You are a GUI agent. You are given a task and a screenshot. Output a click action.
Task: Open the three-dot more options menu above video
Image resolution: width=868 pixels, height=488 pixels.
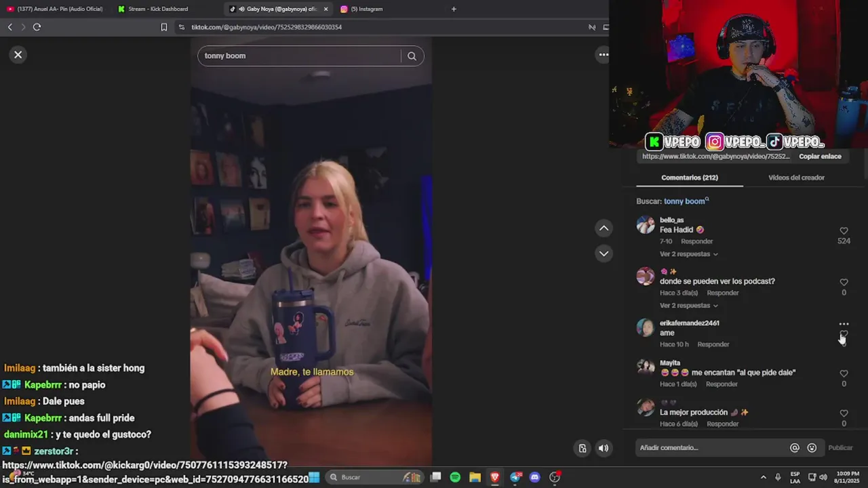click(603, 55)
